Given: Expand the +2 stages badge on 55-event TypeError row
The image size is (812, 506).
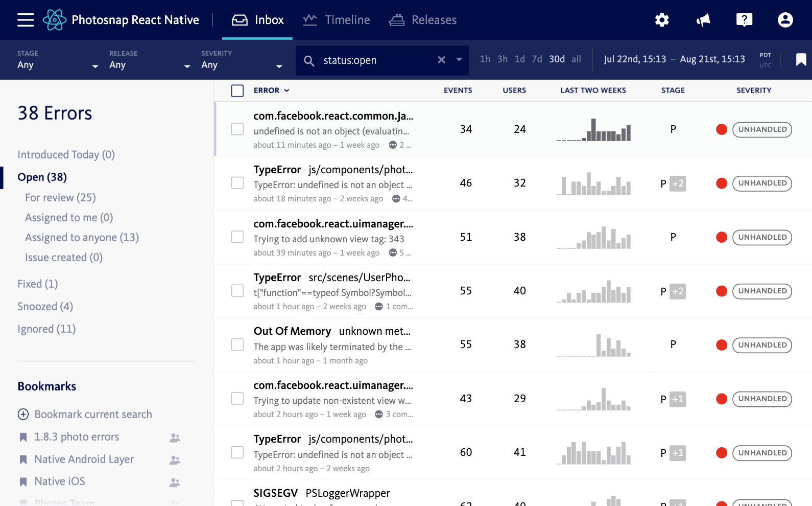Looking at the screenshot, I should tap(678, 291).
